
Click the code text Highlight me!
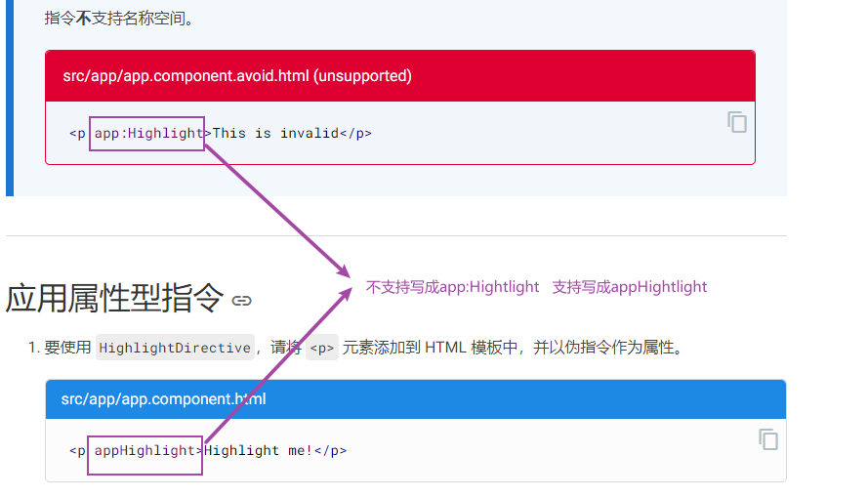point(258,450)
